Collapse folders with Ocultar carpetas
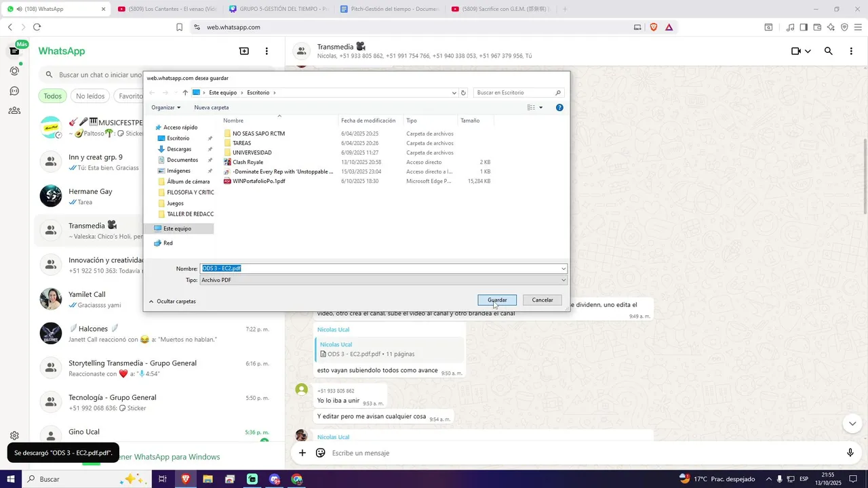 [x=172, y=301]
